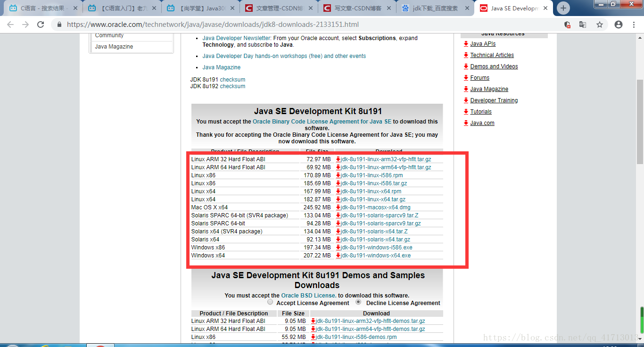
Task: Go back to the previous page
Action: (10, 25)
